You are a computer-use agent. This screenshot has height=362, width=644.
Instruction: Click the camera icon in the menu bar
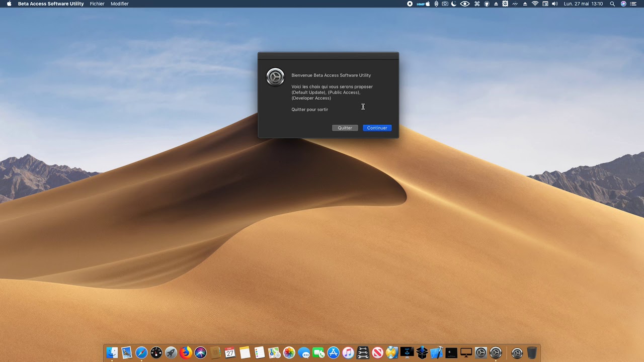coord(445,4)
